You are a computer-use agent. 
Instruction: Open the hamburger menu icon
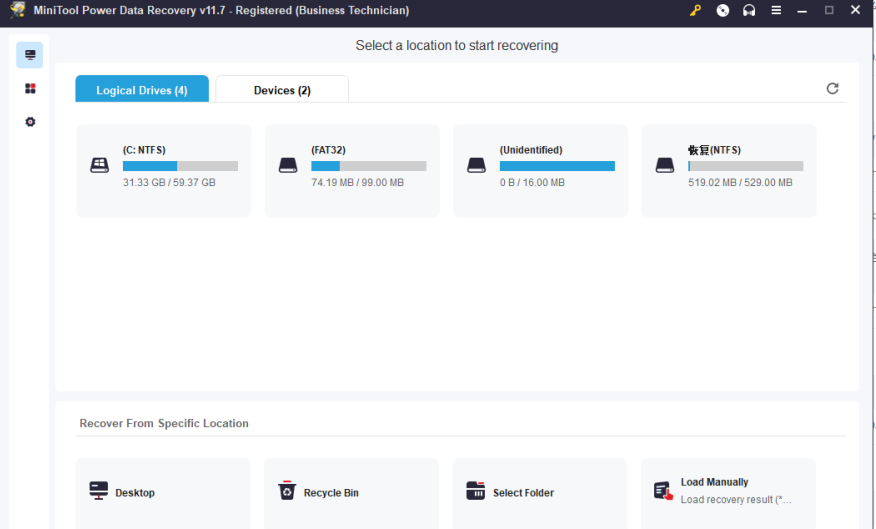pyautogui.click(x=776, y=10)
